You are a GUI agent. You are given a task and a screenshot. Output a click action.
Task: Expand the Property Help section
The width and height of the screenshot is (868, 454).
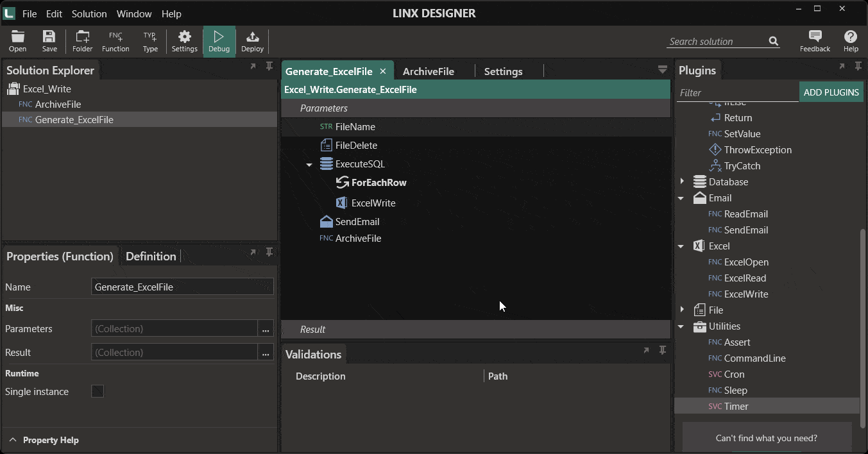[x=13, y=440]
